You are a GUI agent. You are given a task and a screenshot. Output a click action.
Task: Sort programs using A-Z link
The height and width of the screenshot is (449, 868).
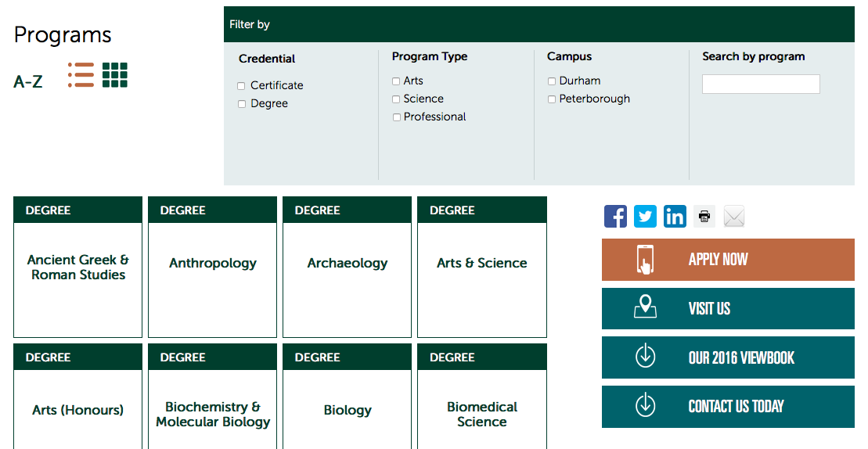[28, 81]
